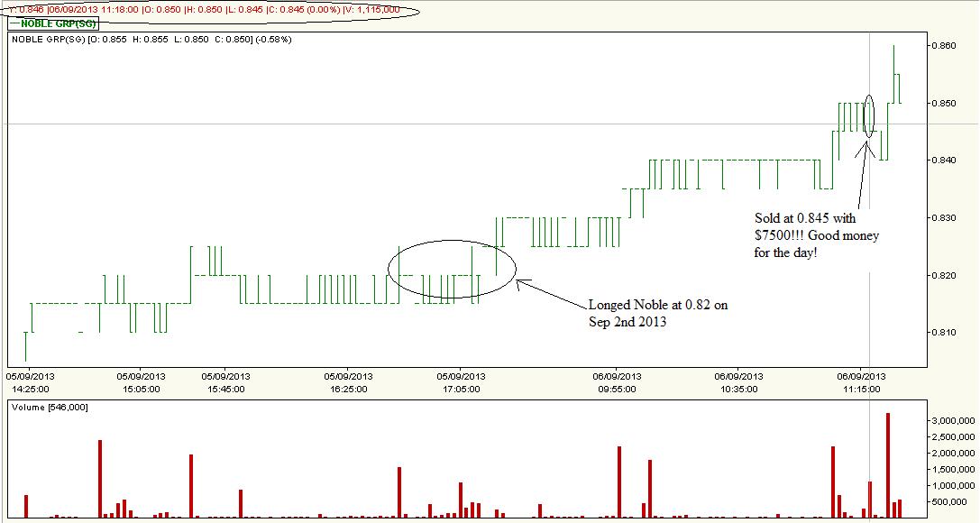Click the 06/09/2013 09:55:00 time label
The height and width of the screenshot is (523, 980).
click(x=617, y=382)
